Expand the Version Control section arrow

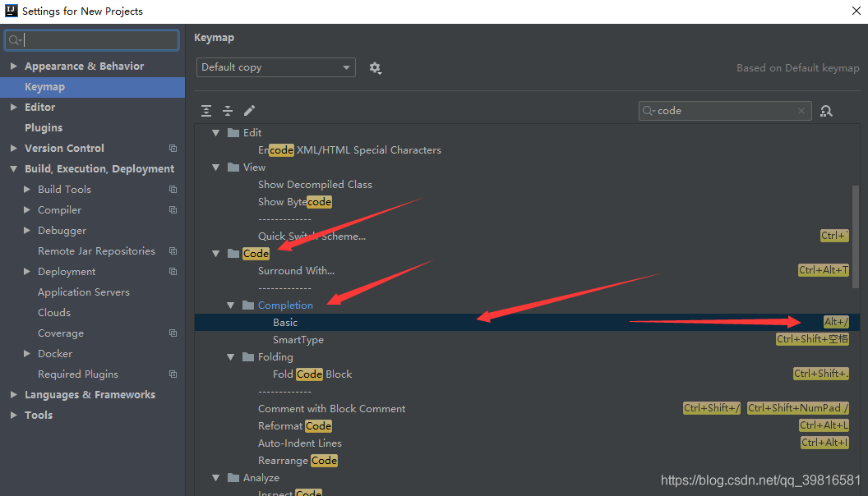[13, 148]
